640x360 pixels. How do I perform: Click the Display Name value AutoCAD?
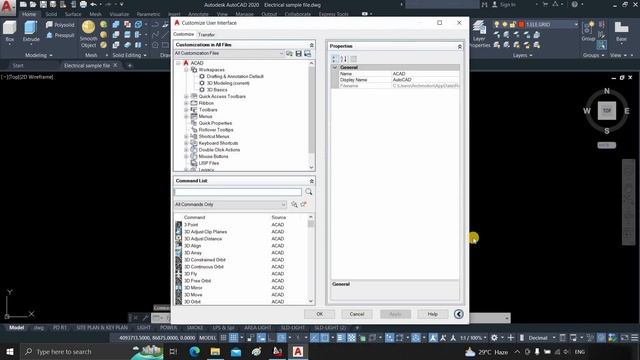[x=402, y=80]
